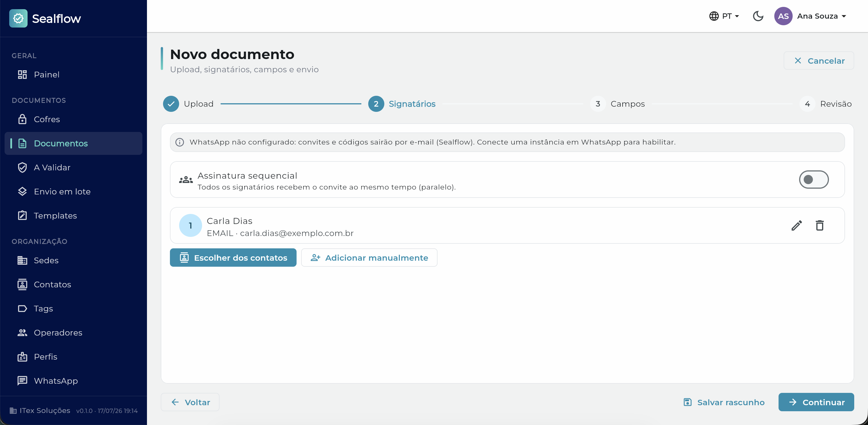Click Continuar to proceed
The height and width of the screenshot is (425, 868).
[816, 402]
